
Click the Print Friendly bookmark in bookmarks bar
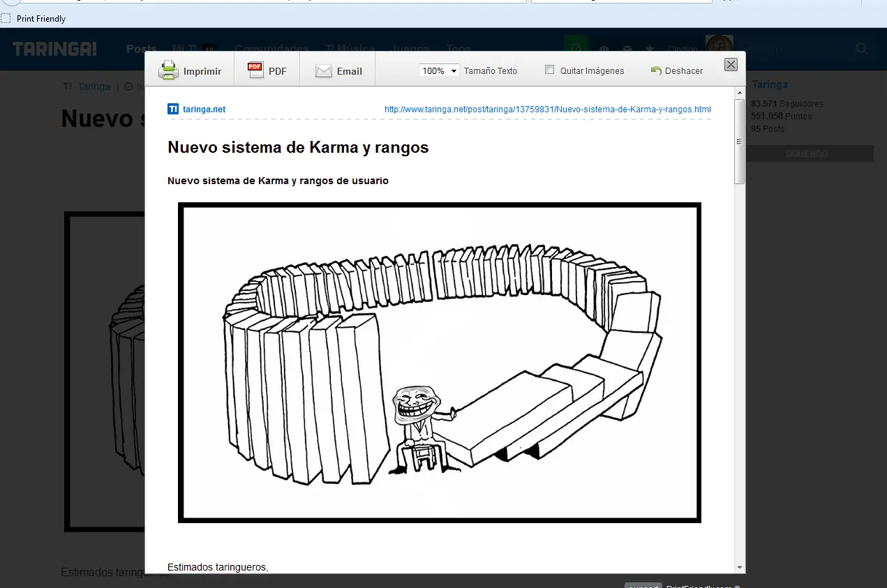[x=33, y=19]
